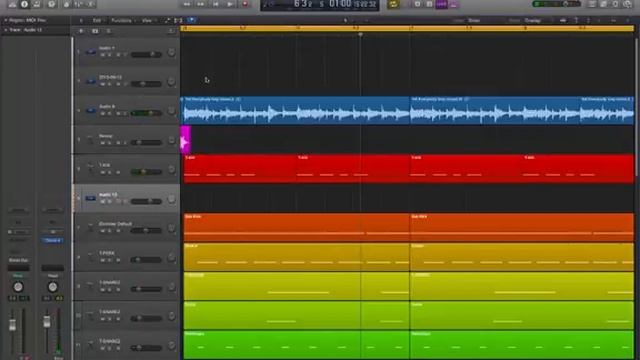Click the horizontal auto zoom icon
The height and width of the screenshot is (360, 640).
pyautogui.click(x=588, y=20)
